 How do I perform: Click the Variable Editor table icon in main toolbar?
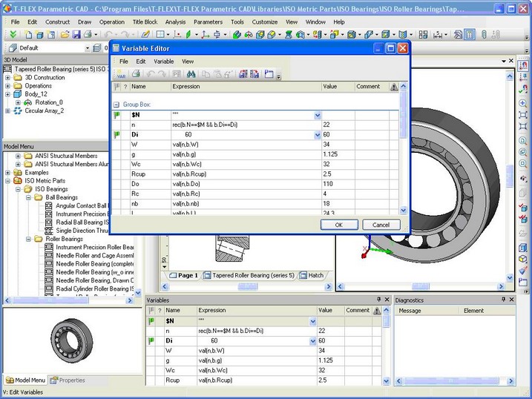tap(470, 34)
